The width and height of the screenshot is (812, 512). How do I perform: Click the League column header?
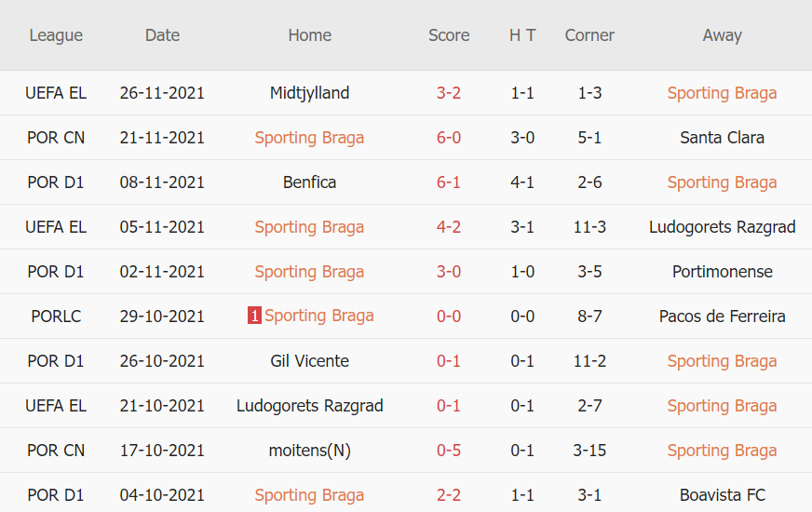click(56, 35)
